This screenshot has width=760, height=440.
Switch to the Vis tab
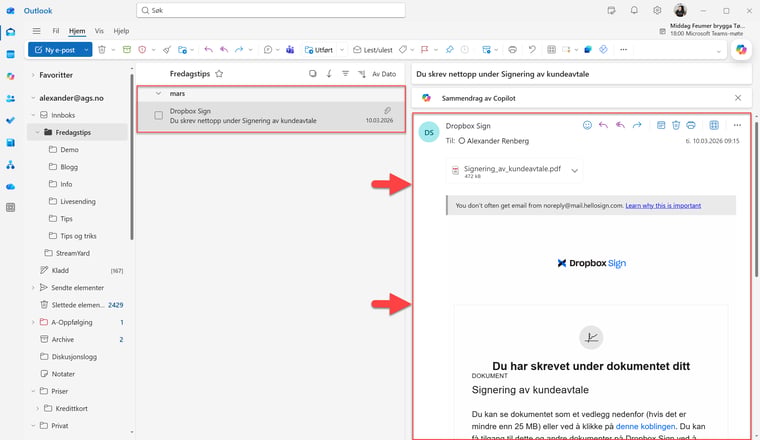(99, 31)
